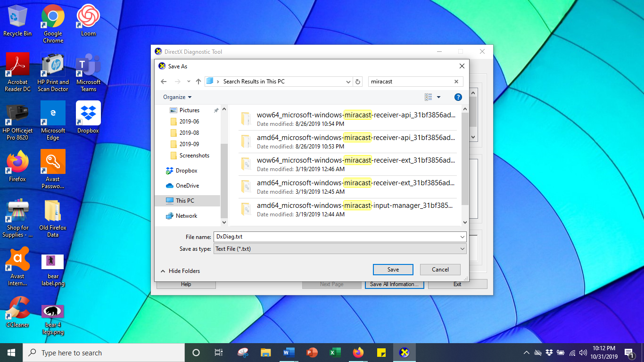This screenshot has width=644, height=362.
Task: Select the Screenshots folder
Action: (194, 156)
